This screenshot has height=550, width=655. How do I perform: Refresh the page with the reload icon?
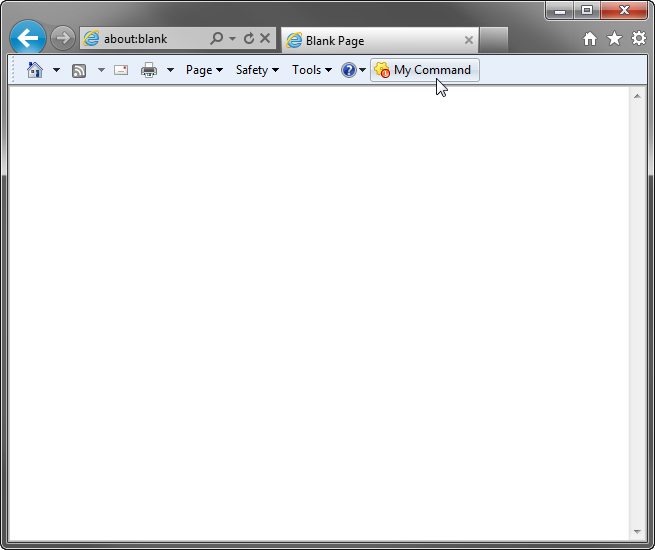pyautogui.click(x=249, y=39)
